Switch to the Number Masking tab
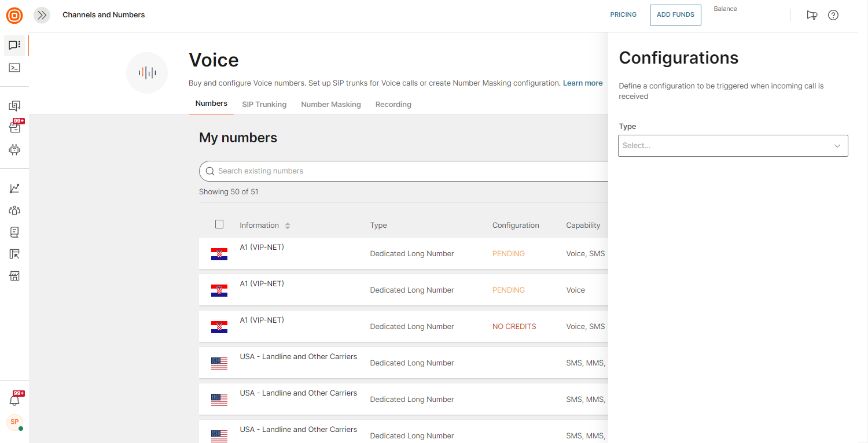 [x=330, y=105]
